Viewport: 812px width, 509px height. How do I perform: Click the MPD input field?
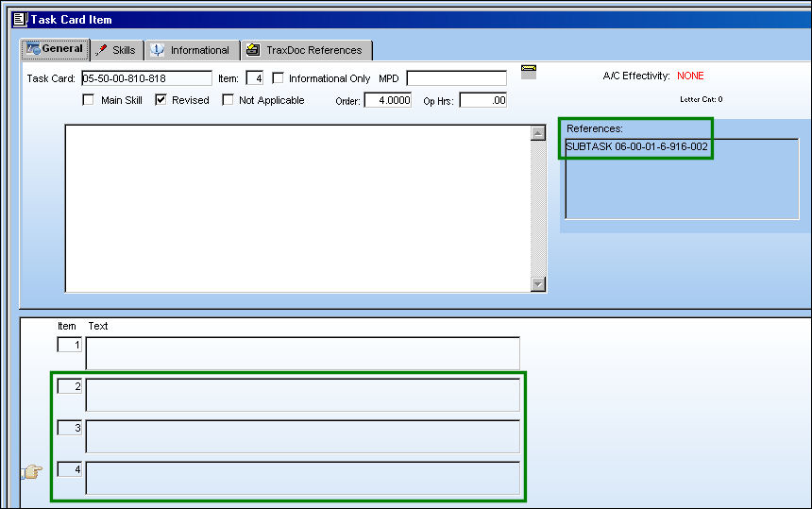pyautogui.click(x=456, y=78)
